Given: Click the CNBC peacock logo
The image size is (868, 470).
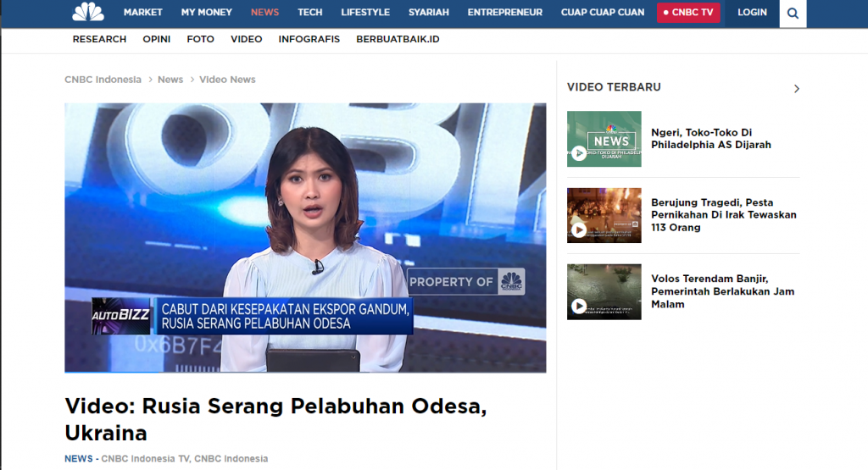Looking at the screenshot, I should (x=88, y=12).
